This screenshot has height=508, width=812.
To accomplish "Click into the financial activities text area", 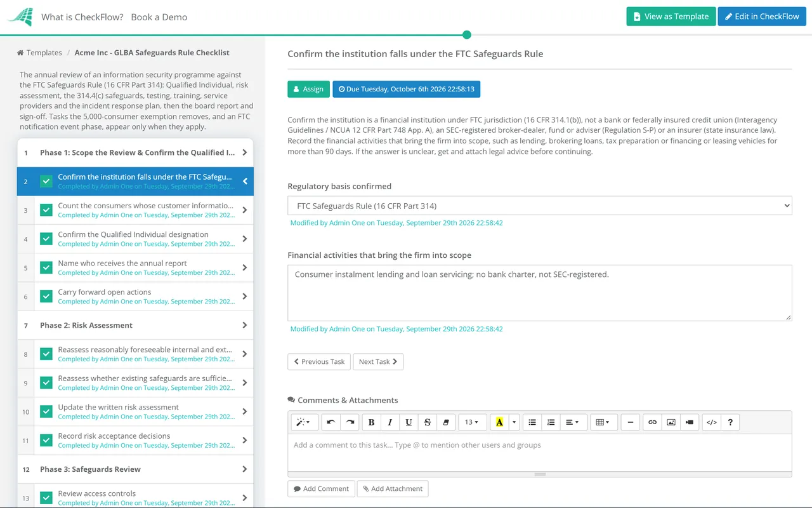I will point(540,293).
